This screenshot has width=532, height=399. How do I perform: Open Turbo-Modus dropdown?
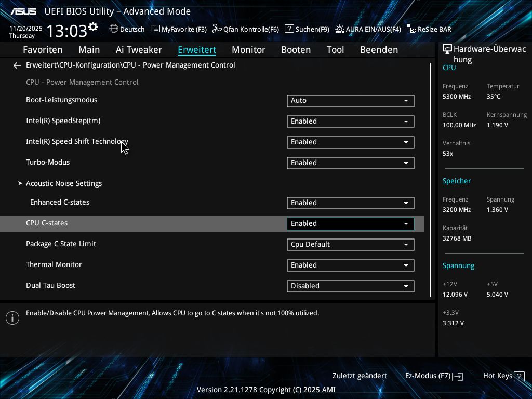click(x=351, y=163)
